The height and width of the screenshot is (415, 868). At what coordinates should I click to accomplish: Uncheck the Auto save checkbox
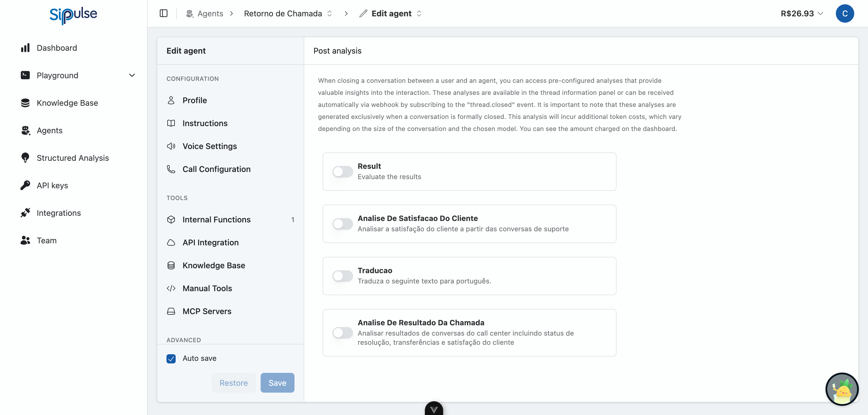(x=171, y=359)
